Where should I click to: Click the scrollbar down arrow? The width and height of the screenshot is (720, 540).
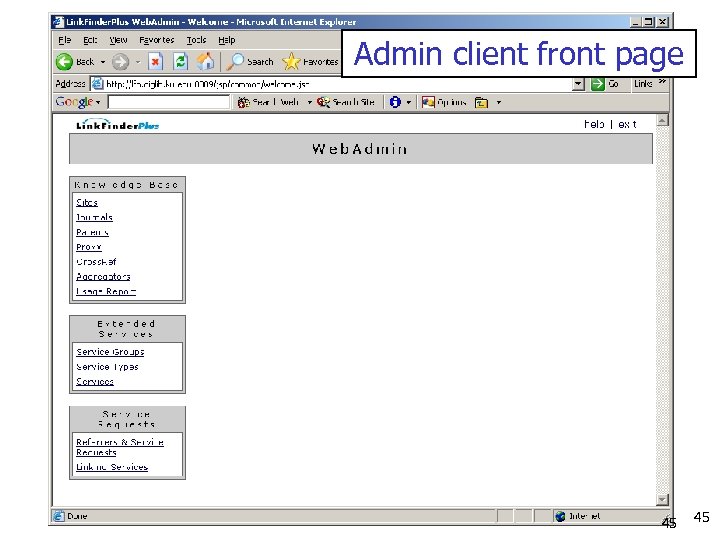(x=662, y=499)
